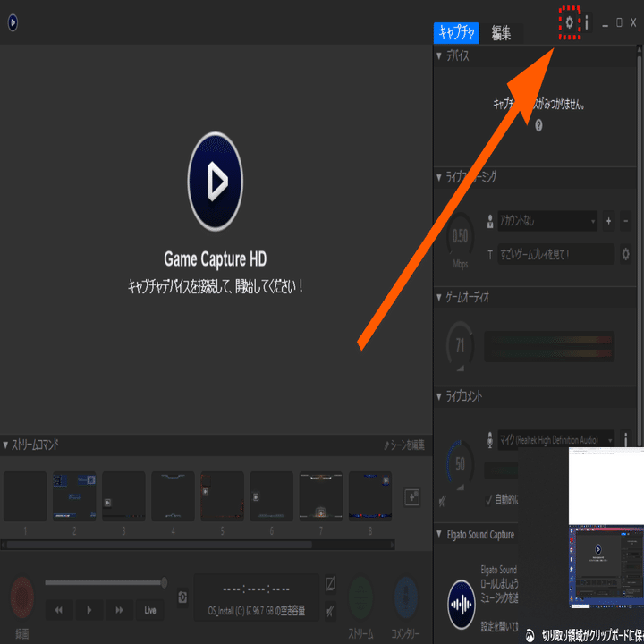644x644 pixels.
Task: Click the Game Capture HD logo in title bar
Action: tap(13, 22)
